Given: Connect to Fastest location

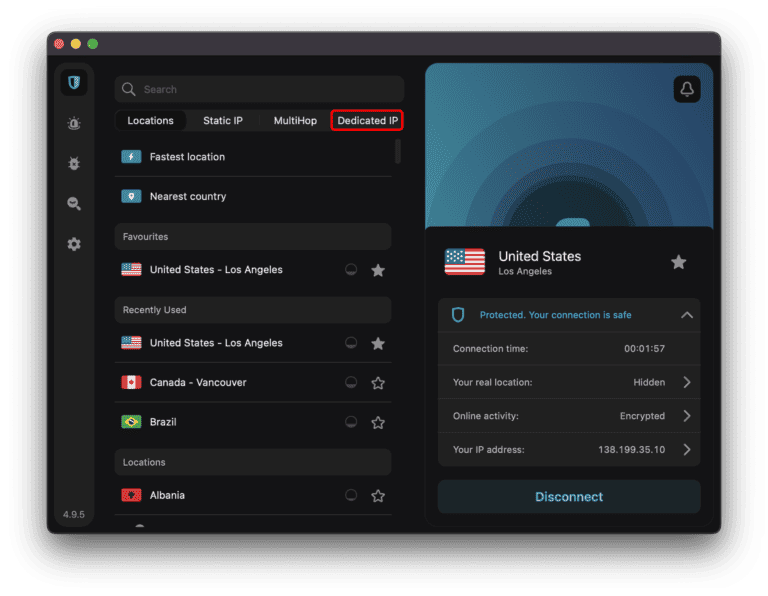Looking at the screenshot, I should tap(253, 157).
